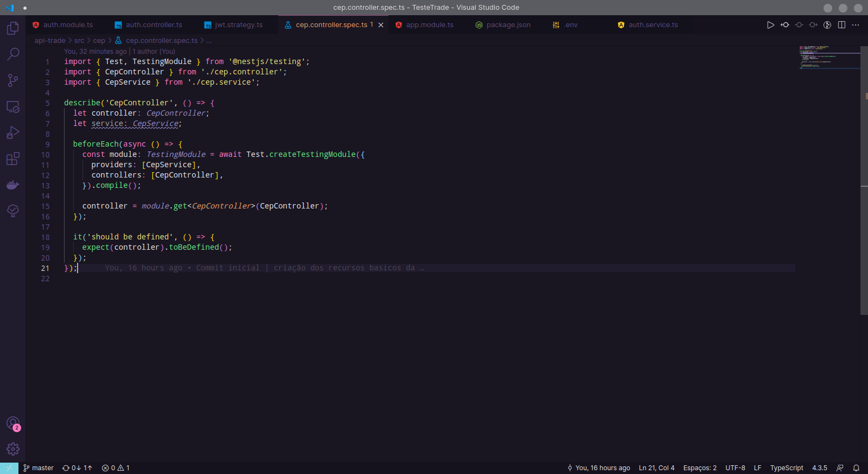The image size is (868, 474).
Task: Close the cep.controller.spec.ts tab
Action: click(381, 25)
